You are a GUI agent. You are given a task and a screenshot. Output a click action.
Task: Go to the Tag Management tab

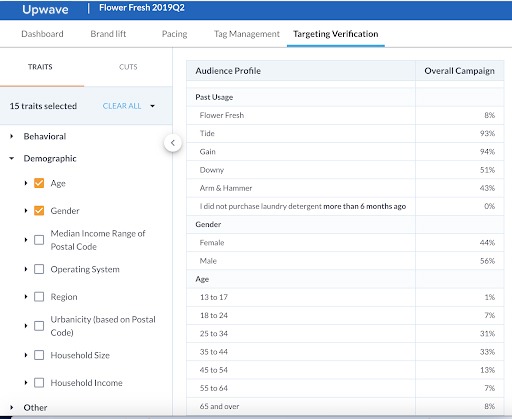coord(247,34)
